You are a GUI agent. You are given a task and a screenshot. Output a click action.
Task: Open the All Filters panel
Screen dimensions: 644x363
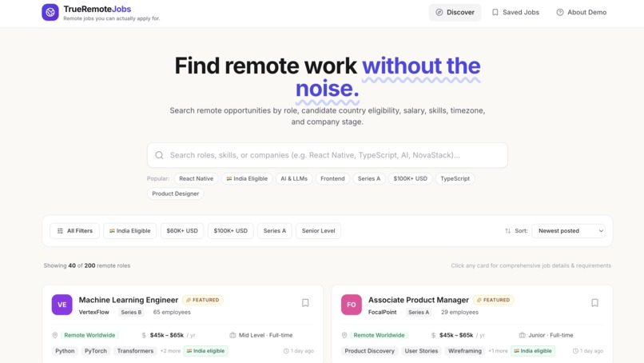[x=75, y=230]
